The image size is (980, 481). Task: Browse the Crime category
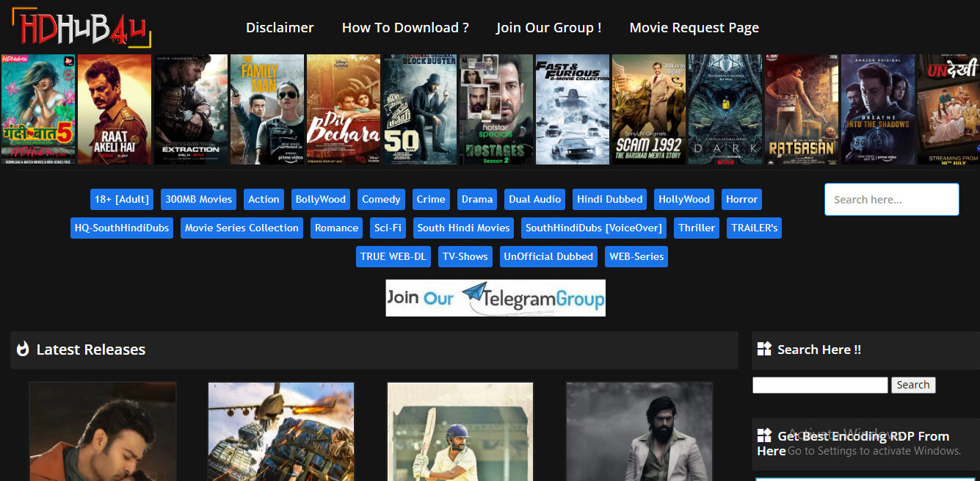(431, 199)
